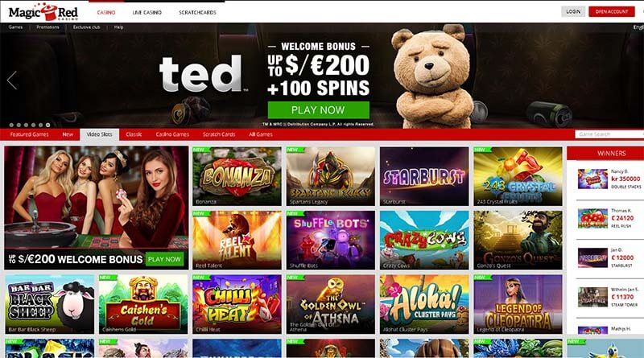Open the Promotions menu item
Screen dimensions: 644x358
pyautogui.click(x=47, y=27)
